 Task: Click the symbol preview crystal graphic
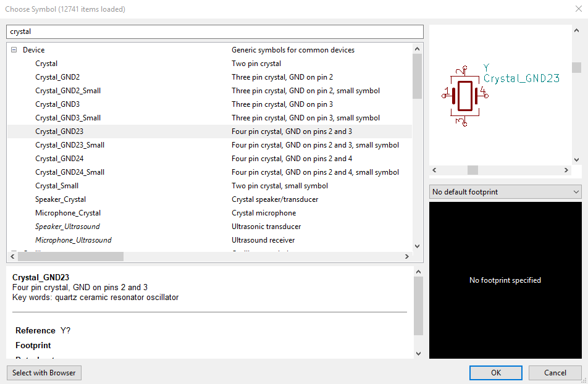coord(465,96)
